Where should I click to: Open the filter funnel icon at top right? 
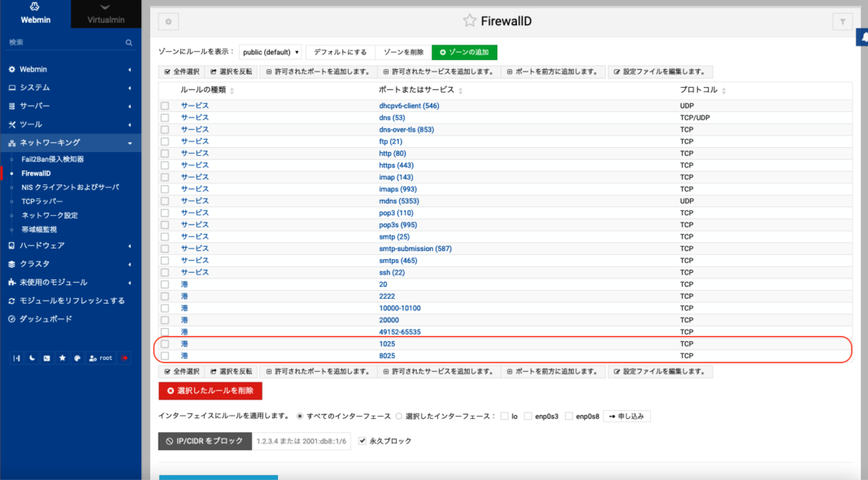[842, 21]
